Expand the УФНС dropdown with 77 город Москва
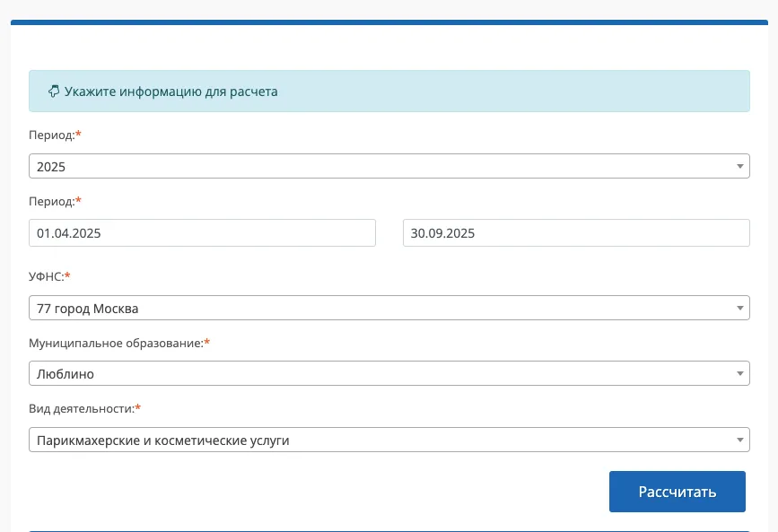Viewport: 778px width, 532px height. [377, 309]
